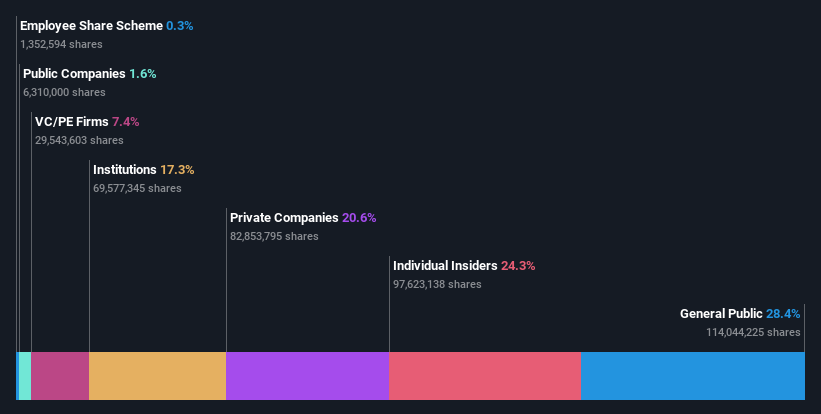Select the Individual Insiders red bar segment

pos(485,376)
